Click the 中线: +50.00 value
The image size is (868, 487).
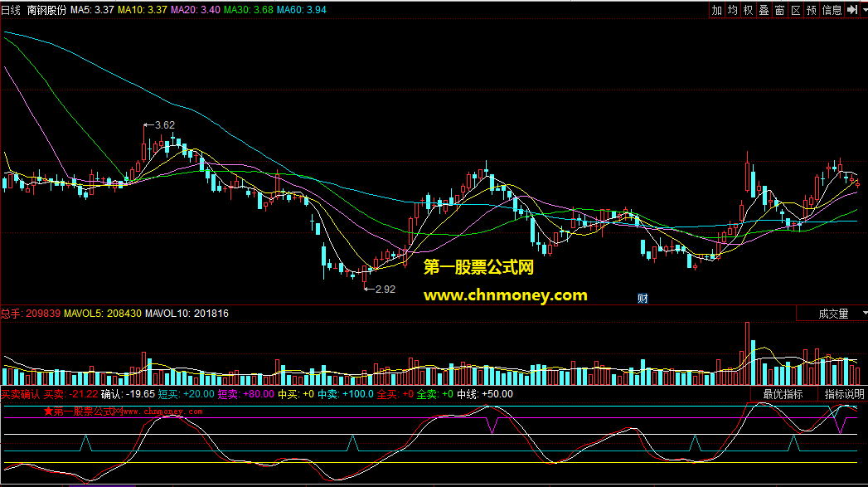pos(485,394)
